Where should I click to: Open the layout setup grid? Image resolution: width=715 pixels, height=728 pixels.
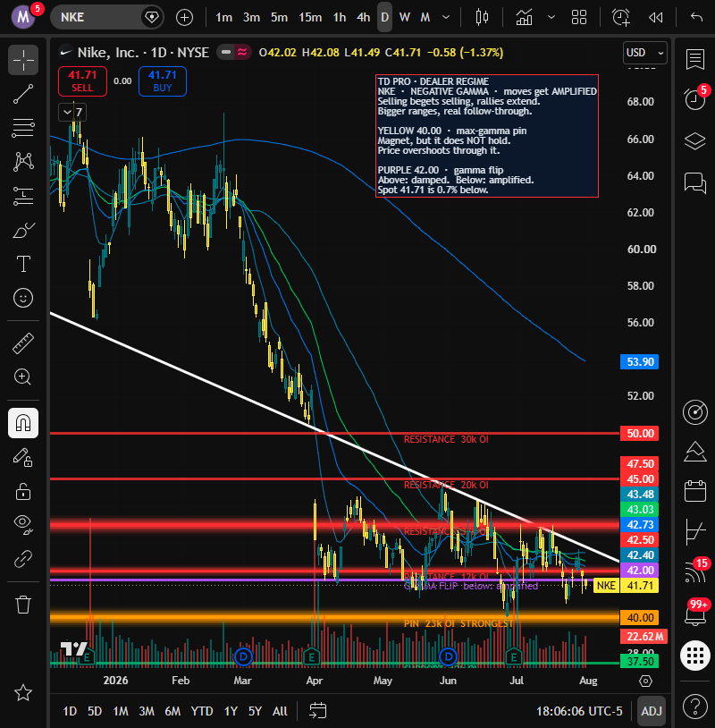578,18
